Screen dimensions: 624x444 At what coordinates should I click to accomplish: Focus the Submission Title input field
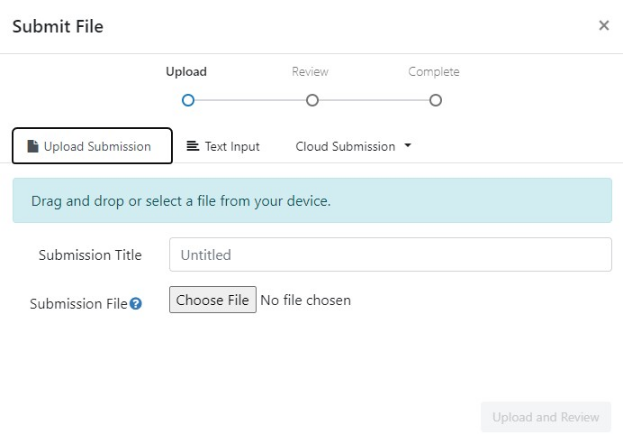(x=390, y=255)
